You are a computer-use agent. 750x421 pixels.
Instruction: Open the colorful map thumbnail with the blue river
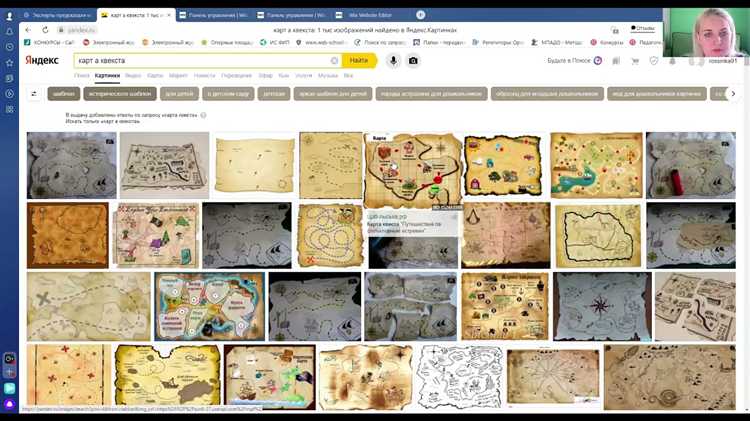coord(596,165)
